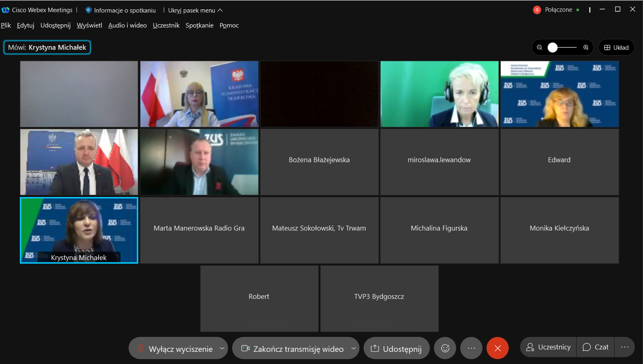Click the zoom out magnifier icon

[539, 48]
